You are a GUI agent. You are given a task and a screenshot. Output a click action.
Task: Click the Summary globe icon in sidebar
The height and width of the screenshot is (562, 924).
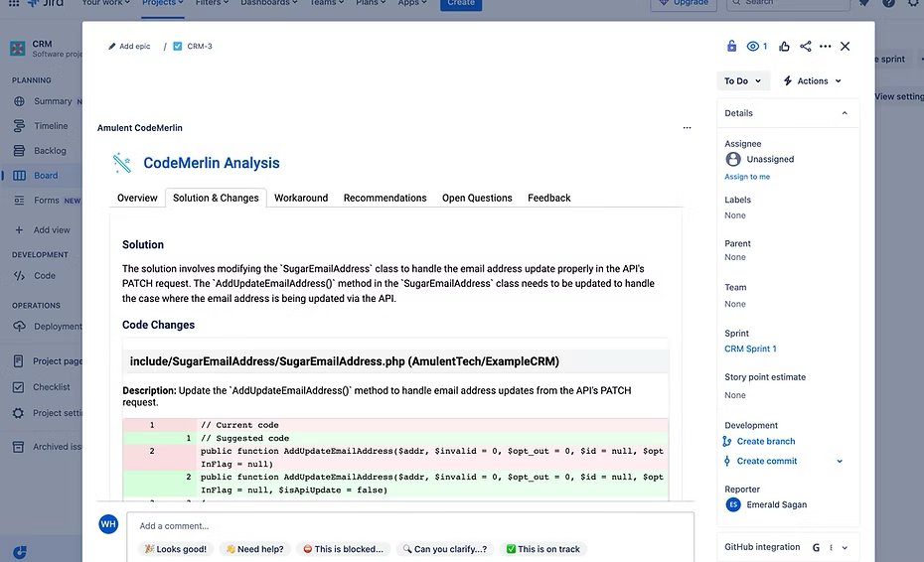(x=19, y=101)
